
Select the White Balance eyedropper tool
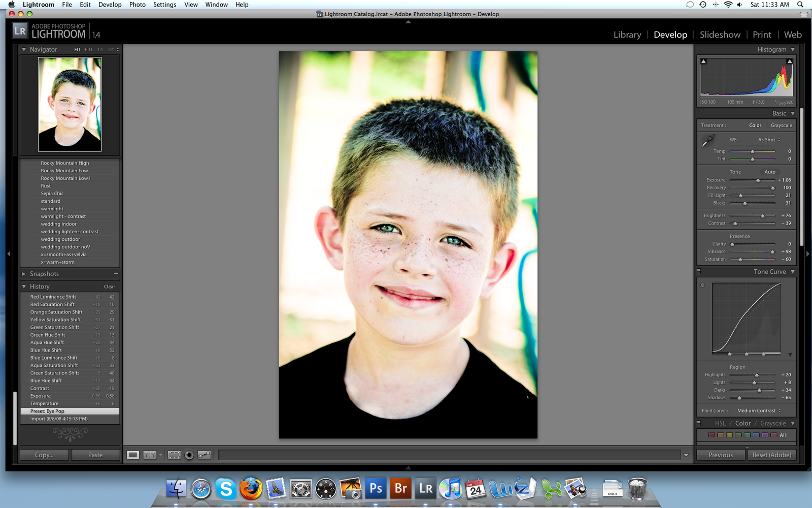(x=708, y=141)
